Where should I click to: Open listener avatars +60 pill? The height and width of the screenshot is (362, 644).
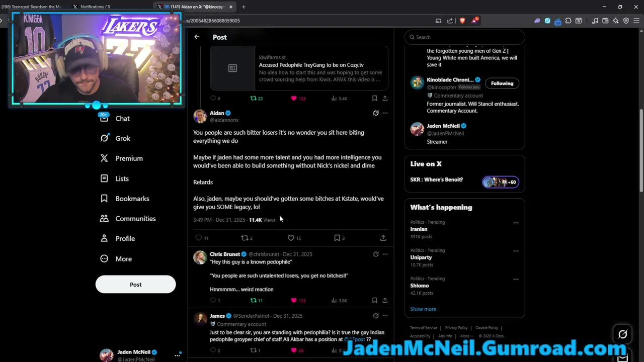point(500,182)
